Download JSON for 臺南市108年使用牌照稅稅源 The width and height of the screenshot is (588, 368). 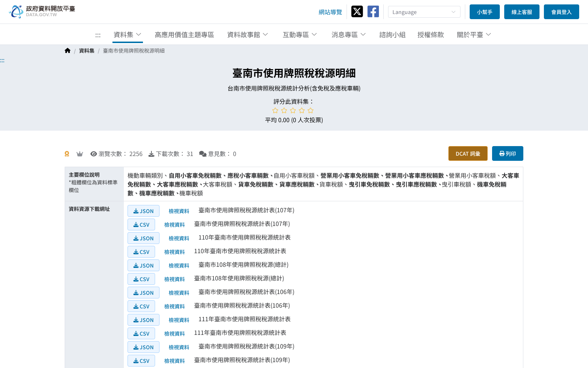(143, 265)
